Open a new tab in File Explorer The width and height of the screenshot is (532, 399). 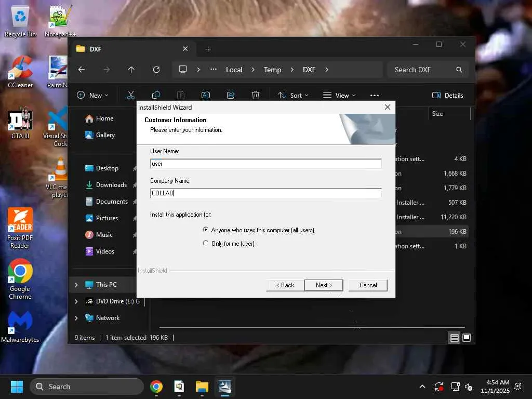(x=208, y=49)
